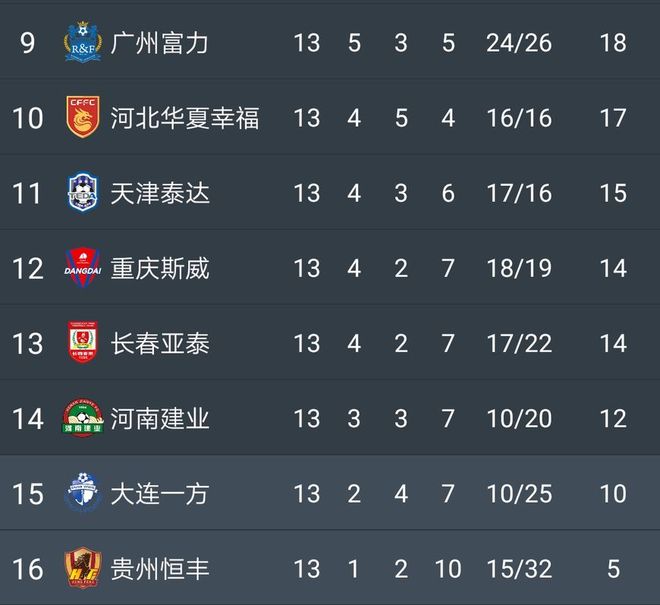Select the 大连一方 team name
Screen dimensions: 660x605
pos(160,493)
